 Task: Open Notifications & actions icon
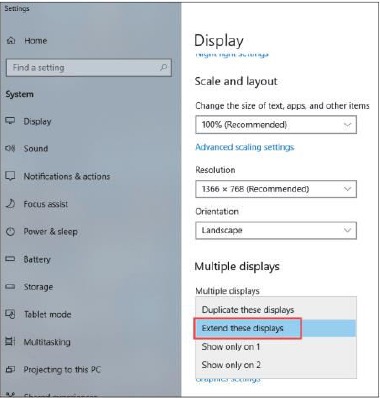point(10,176)
